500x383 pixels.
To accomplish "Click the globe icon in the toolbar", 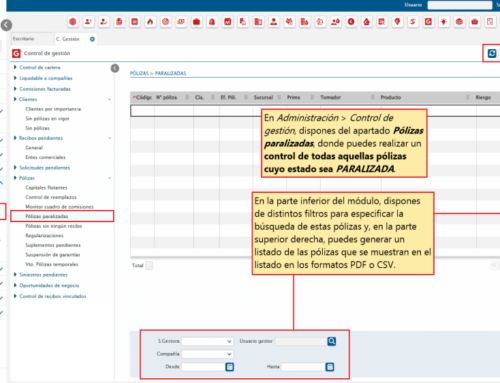I will click(x=73, y=22).
